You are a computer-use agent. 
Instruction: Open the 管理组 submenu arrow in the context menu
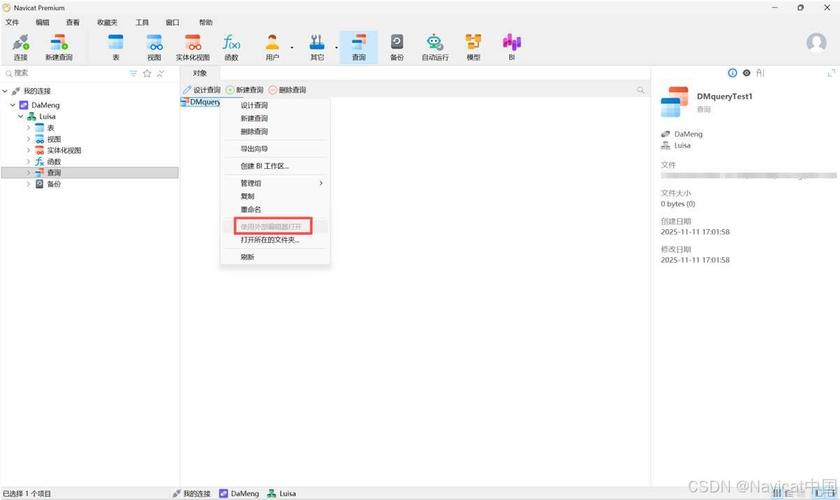(321, 183)
